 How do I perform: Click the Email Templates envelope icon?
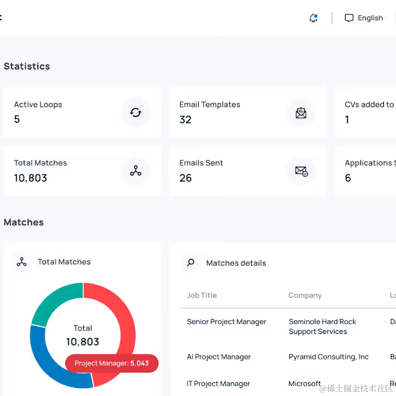click(301, 113)
